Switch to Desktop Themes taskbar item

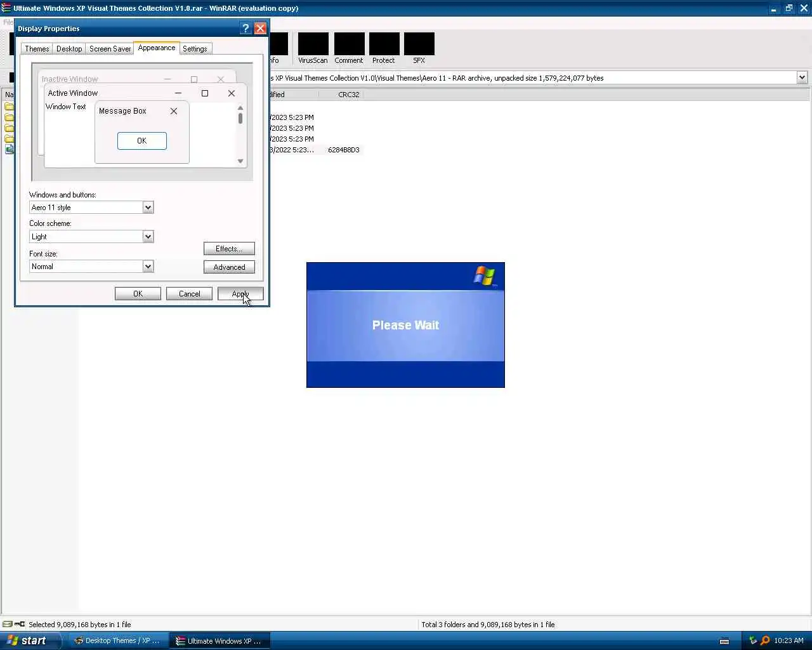click(117, 640)
